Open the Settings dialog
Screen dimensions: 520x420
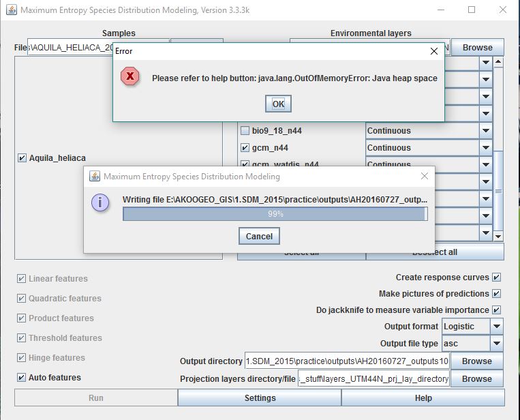260,397
